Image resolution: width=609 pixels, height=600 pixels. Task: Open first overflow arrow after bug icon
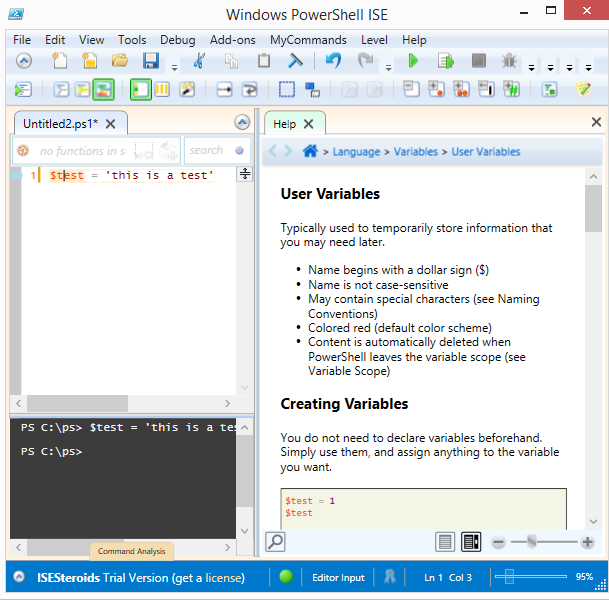tap(532, 68)
